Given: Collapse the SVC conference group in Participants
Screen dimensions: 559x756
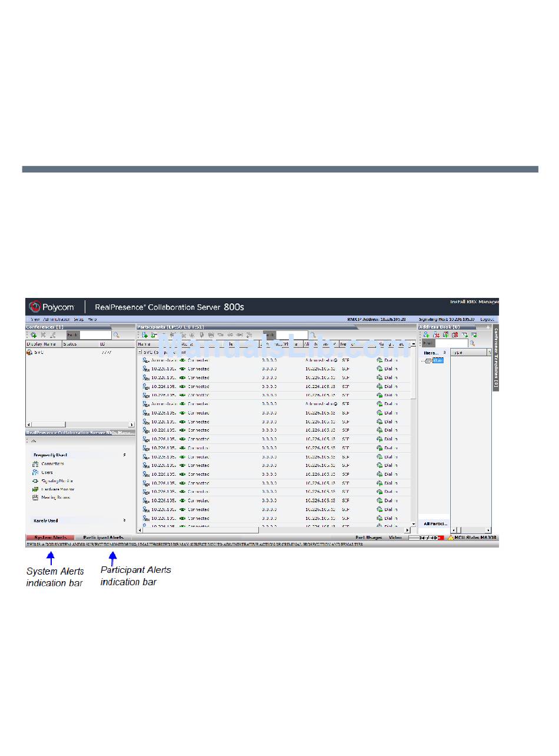Looking at the screenshot, I should [x=140, y=352].
